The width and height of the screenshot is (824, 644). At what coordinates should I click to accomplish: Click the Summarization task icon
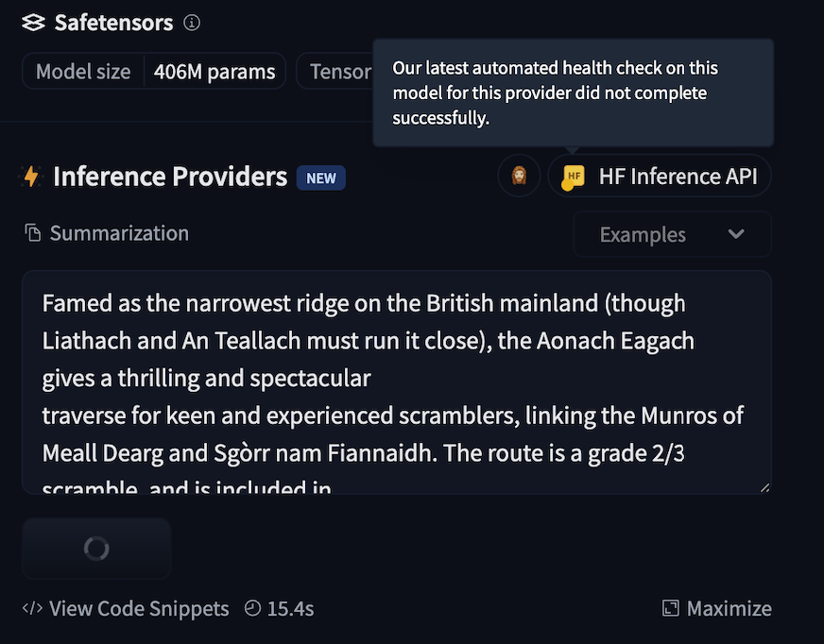click(33, 233)
